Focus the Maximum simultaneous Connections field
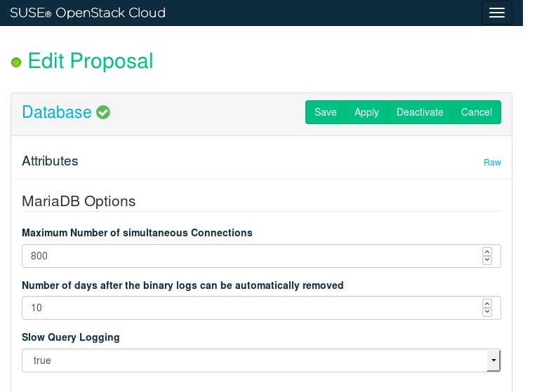 click(x=249, y=256)
